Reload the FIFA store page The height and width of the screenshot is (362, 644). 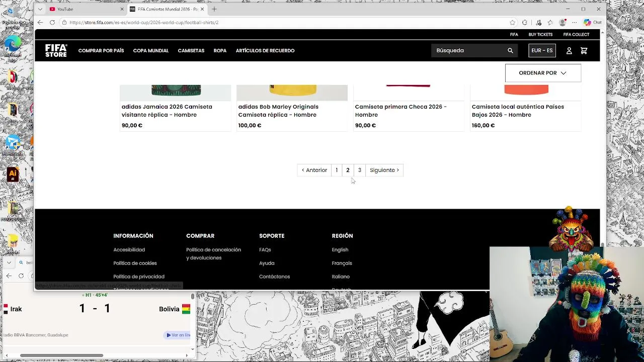point(52,22)
